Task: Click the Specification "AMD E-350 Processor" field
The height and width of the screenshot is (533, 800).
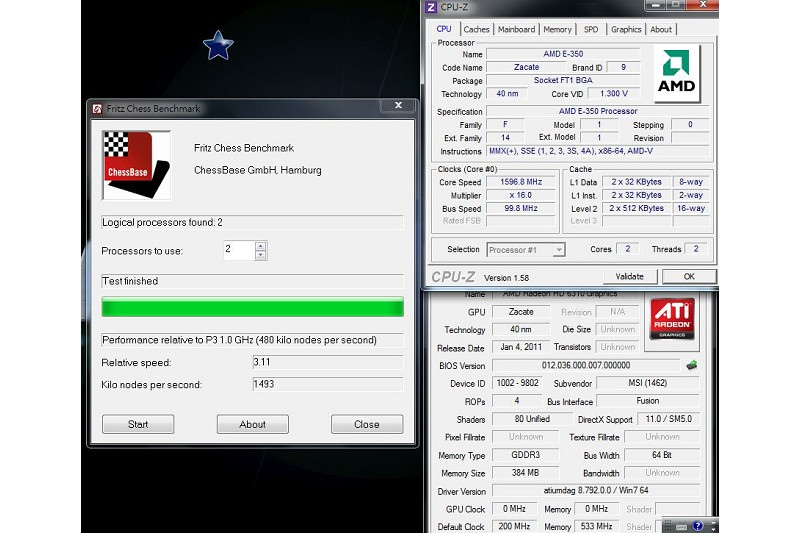Action: [x=597, y=111]
